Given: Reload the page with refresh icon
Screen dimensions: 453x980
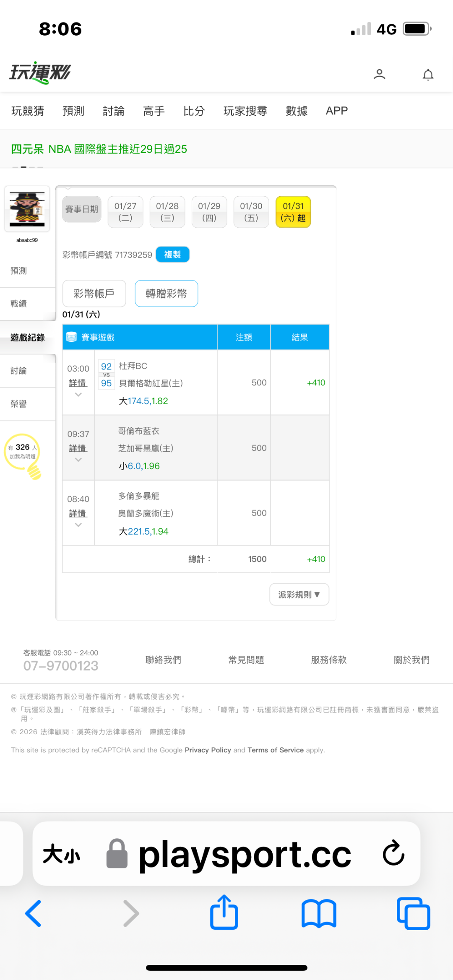Looking at the screenshot, I should (x=393, y=853).
